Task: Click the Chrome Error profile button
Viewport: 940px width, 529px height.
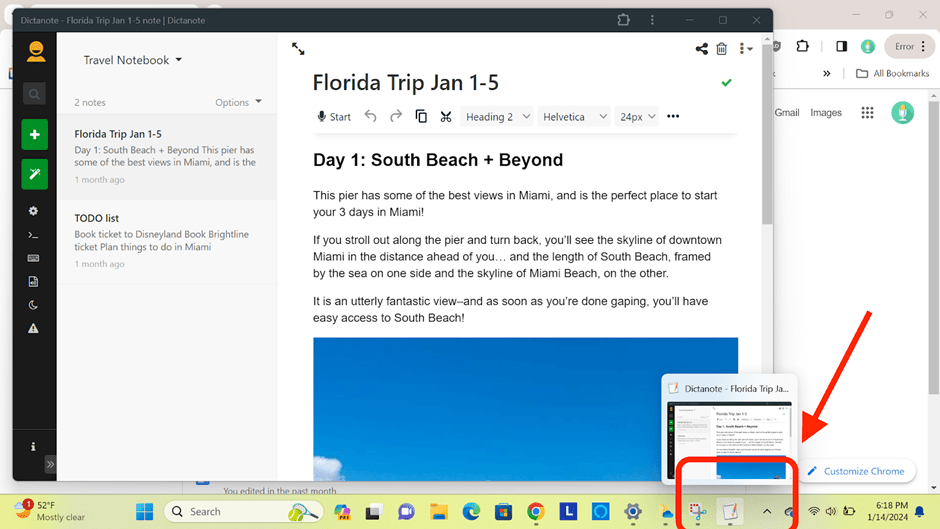Action: (909, 46)
